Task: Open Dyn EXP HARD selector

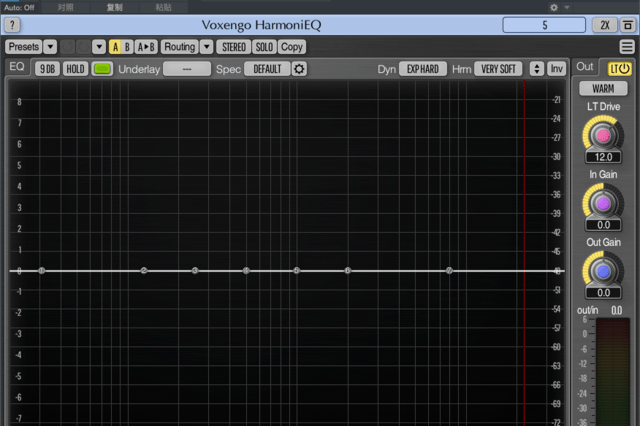Action: pos(423,69)
